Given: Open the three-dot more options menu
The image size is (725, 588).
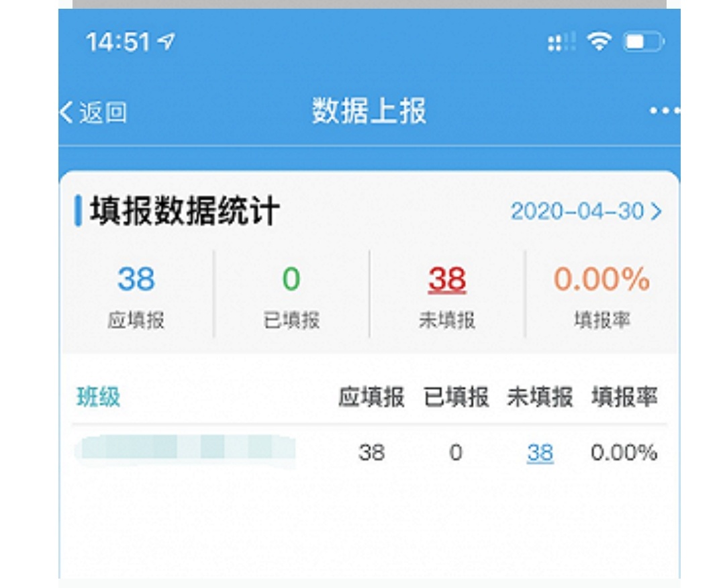Looking at the screenshot, I should (665, 111).
